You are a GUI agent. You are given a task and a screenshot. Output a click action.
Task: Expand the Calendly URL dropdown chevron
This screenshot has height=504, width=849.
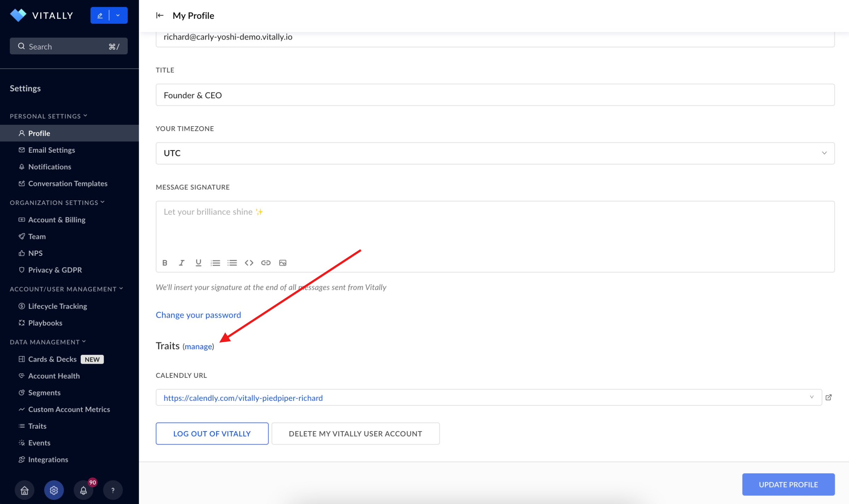[x=812, y=397]
